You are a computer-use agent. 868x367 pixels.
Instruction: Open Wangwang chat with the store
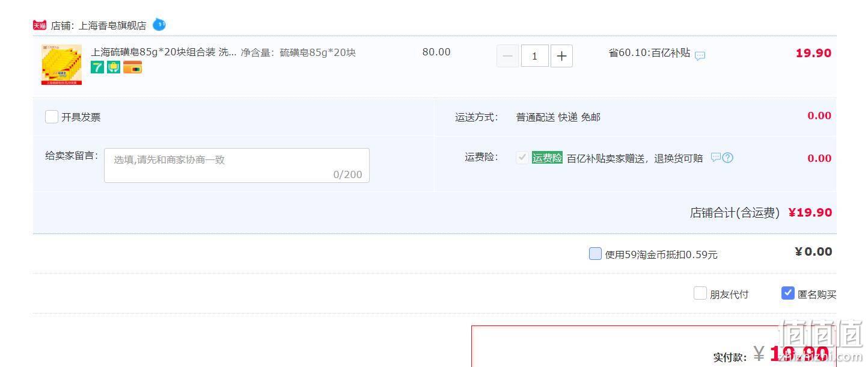(159, 25)
